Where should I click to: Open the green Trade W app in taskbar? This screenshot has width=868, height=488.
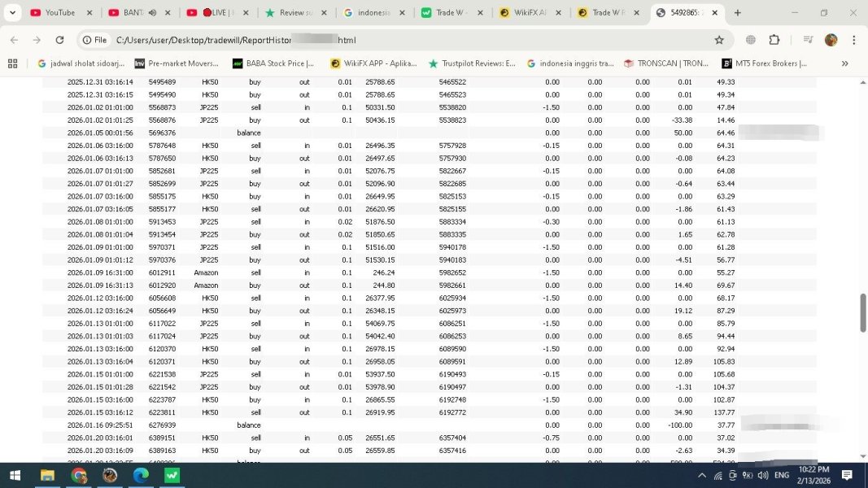click(x=172, y=475)
